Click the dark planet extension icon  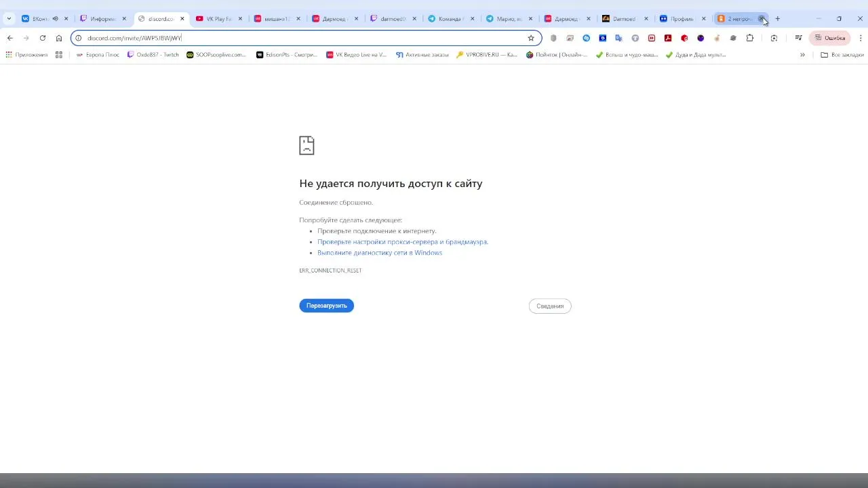point(733,38)
